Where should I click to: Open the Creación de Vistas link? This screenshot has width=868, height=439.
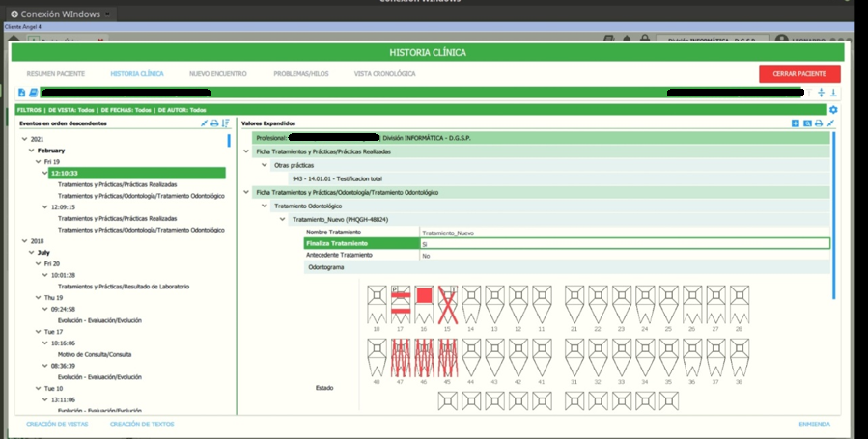[57, 425]
